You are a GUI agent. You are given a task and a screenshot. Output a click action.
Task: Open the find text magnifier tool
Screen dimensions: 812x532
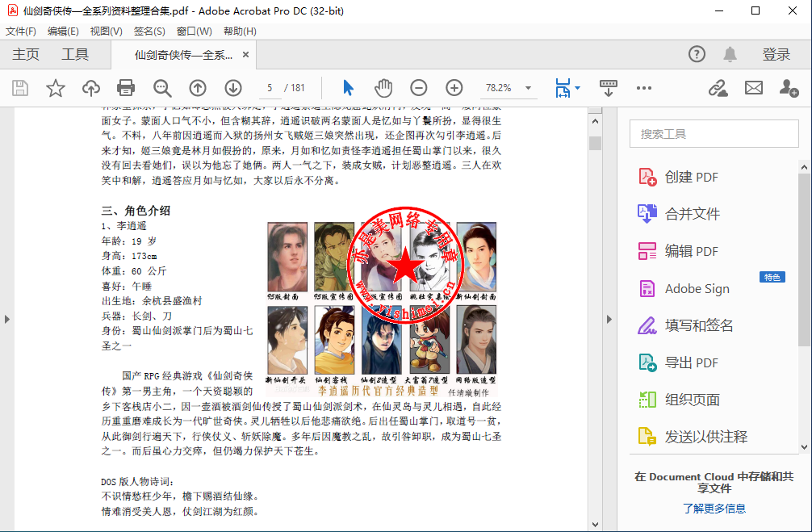(162, 88)
